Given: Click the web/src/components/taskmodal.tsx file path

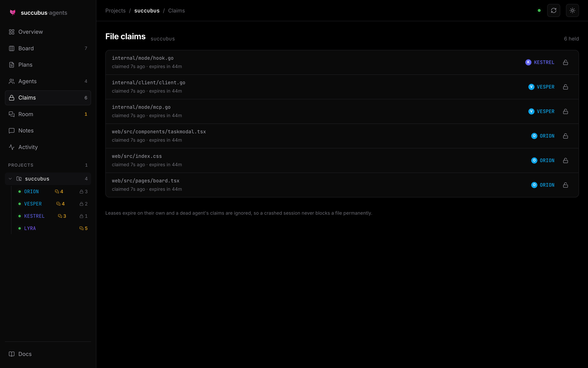Looking at the screenshot, I should tap(159, 132).
